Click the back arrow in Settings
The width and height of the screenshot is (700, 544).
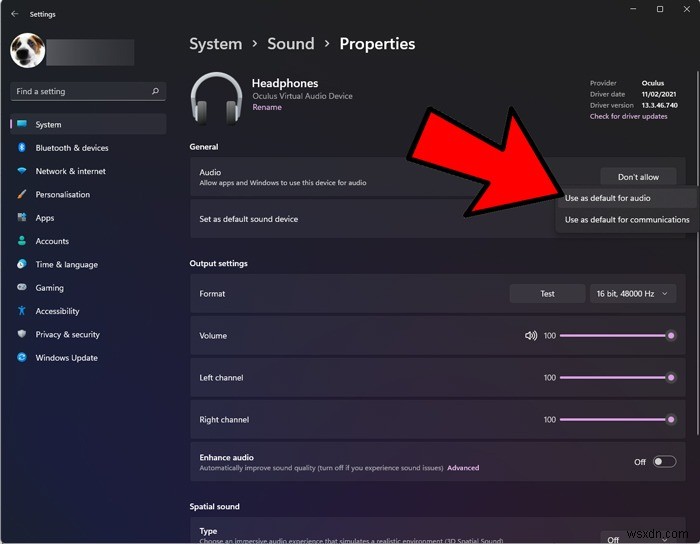point(14,14)
